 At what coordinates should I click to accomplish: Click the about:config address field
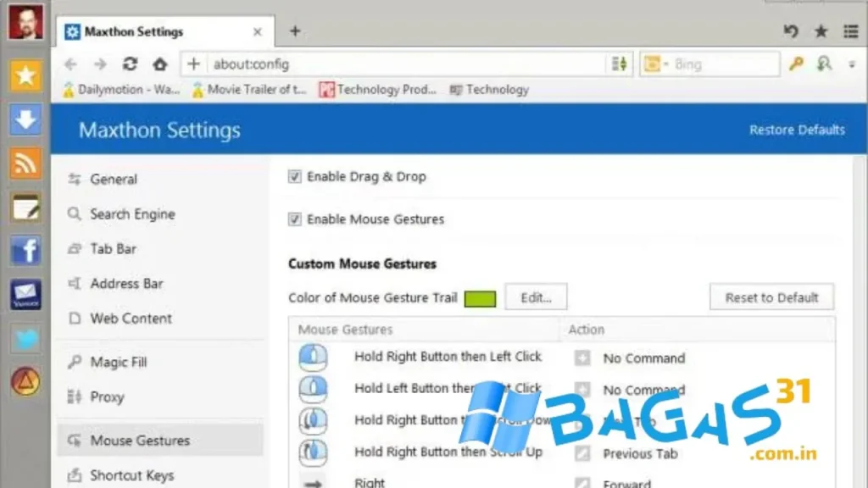(407, 64)
